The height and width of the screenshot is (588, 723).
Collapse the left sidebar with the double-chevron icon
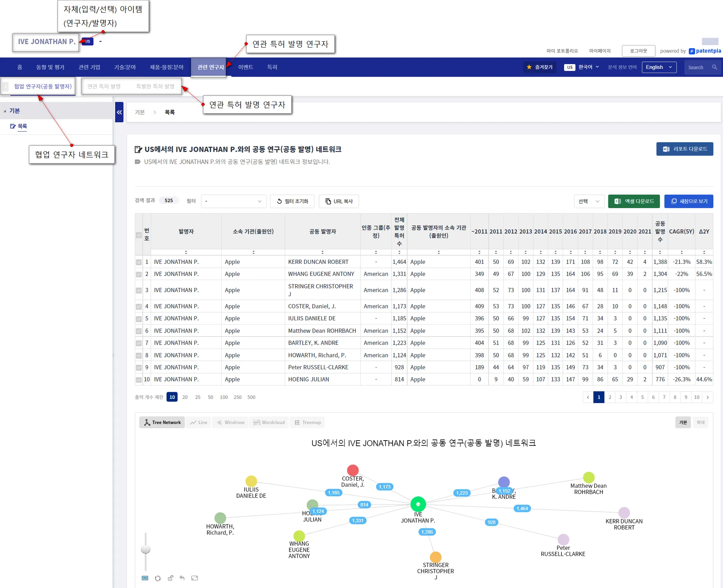(x=119, y=112)
